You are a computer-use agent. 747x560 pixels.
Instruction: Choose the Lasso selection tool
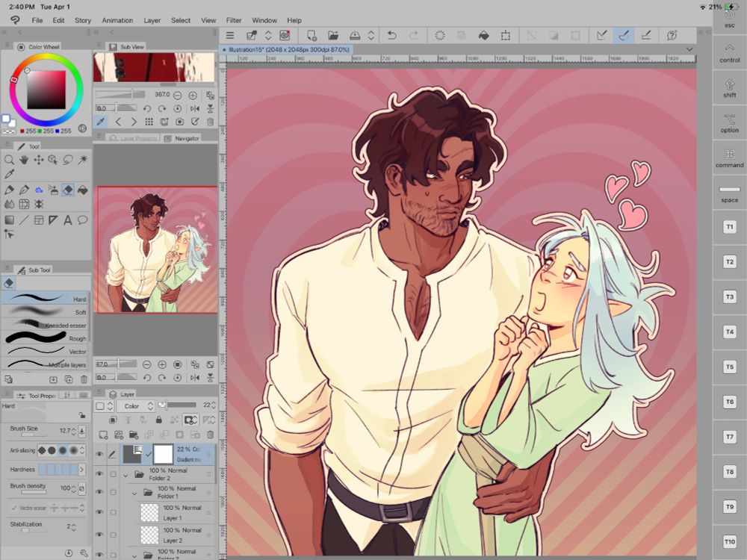[68, 160]
